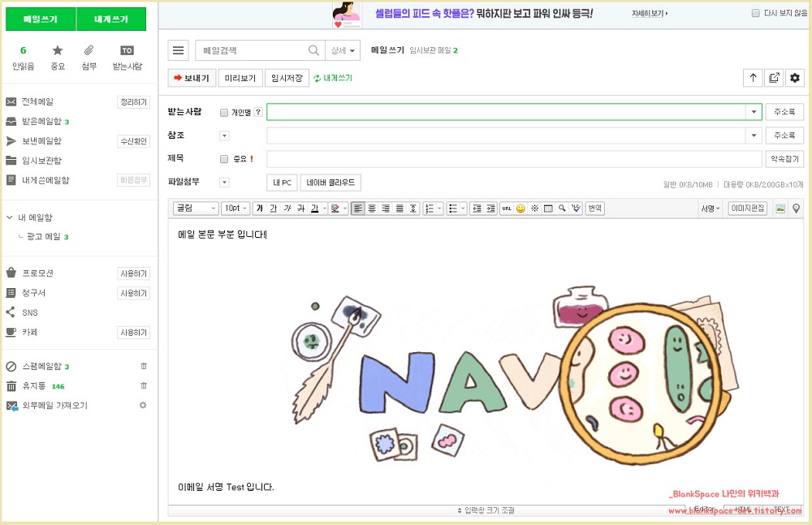
Task: Open the font family 굴림 dropdown
Action: pyautogui.click(x=195, y=209)
